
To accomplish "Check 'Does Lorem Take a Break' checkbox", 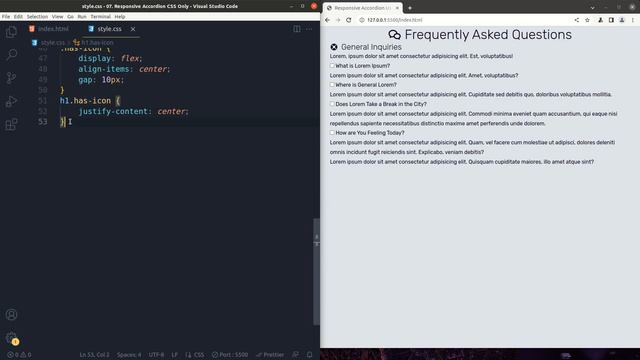I will click(x=332, y=104).
